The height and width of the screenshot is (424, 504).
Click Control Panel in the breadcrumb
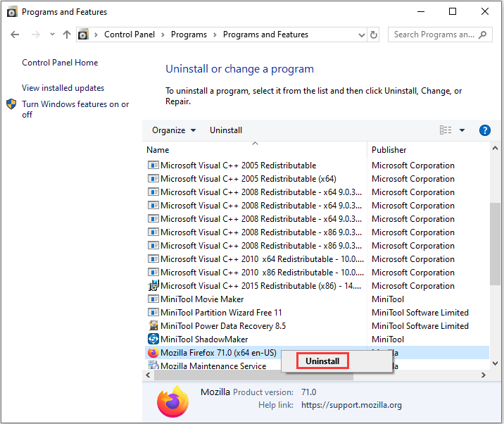pyautogui.click(x=130, y=35)
